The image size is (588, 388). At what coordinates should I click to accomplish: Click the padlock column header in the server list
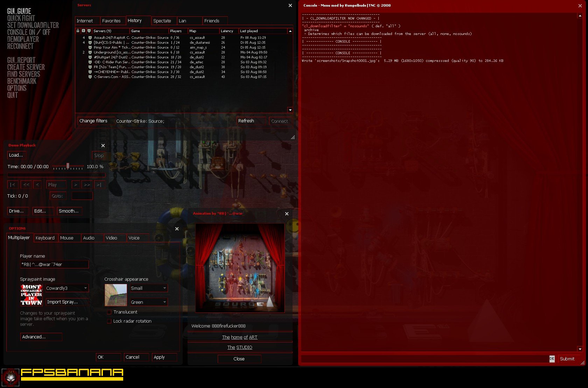78,31
